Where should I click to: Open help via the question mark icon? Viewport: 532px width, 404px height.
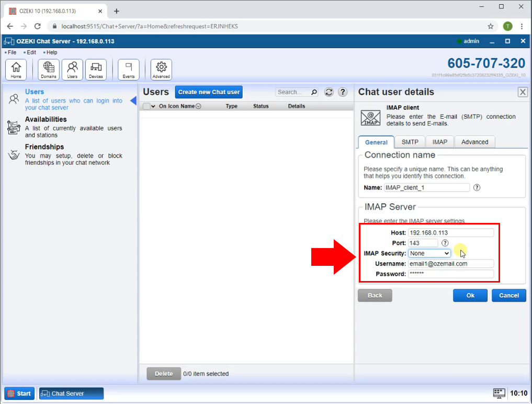tap(343, 92)
